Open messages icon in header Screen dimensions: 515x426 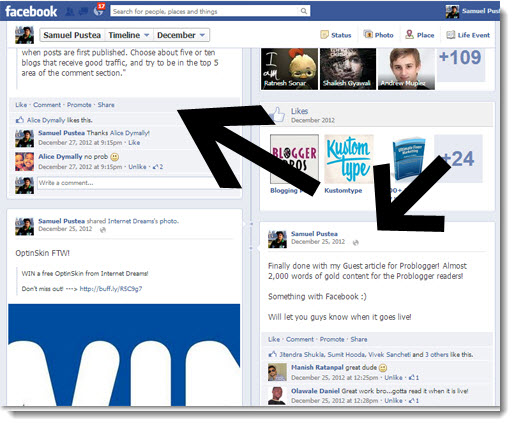[83, 12]
